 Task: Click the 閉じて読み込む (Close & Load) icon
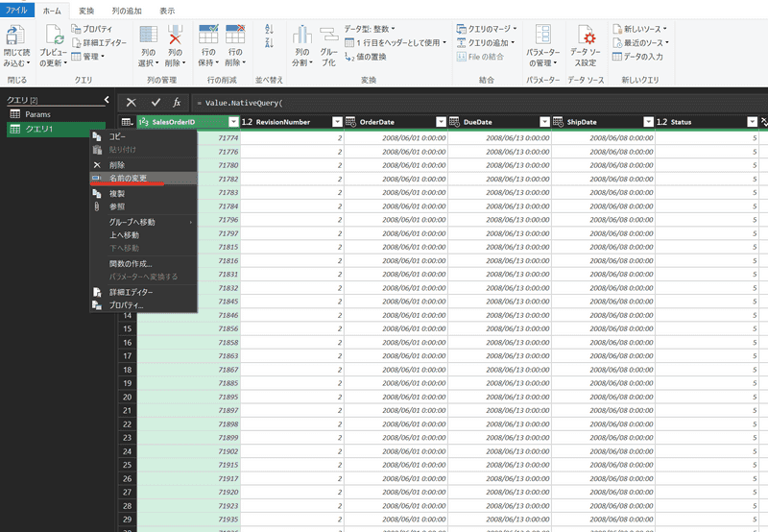(x=15, y=36)
